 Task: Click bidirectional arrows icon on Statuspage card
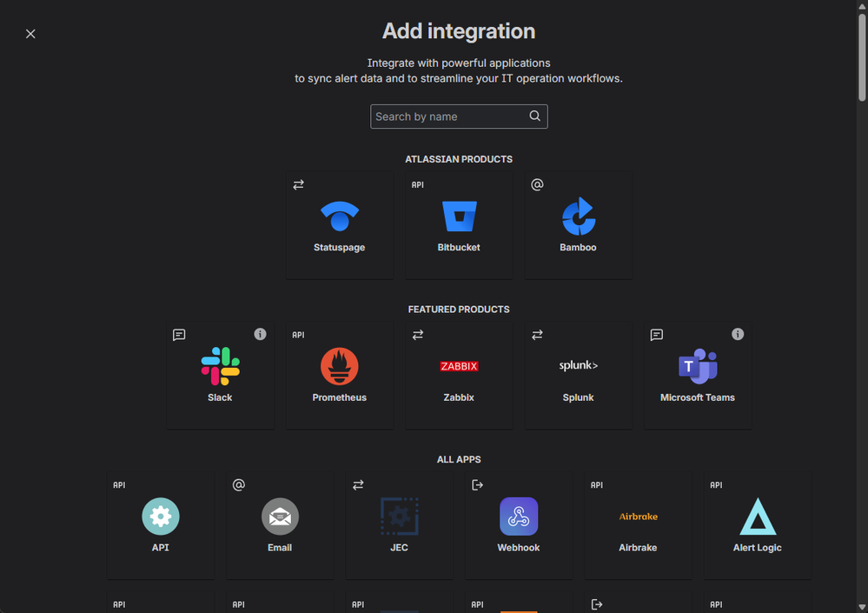298,184
